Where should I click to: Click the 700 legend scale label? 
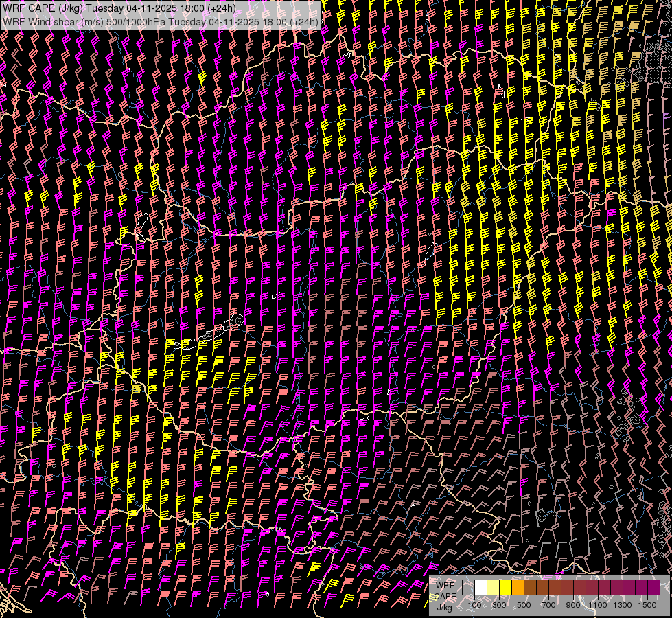548,605
